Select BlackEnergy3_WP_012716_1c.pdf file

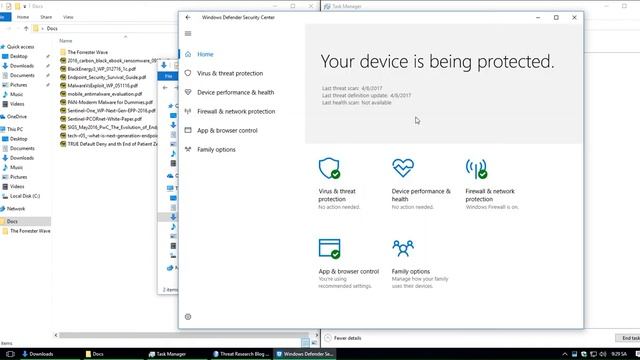click(x=102, y=69)
